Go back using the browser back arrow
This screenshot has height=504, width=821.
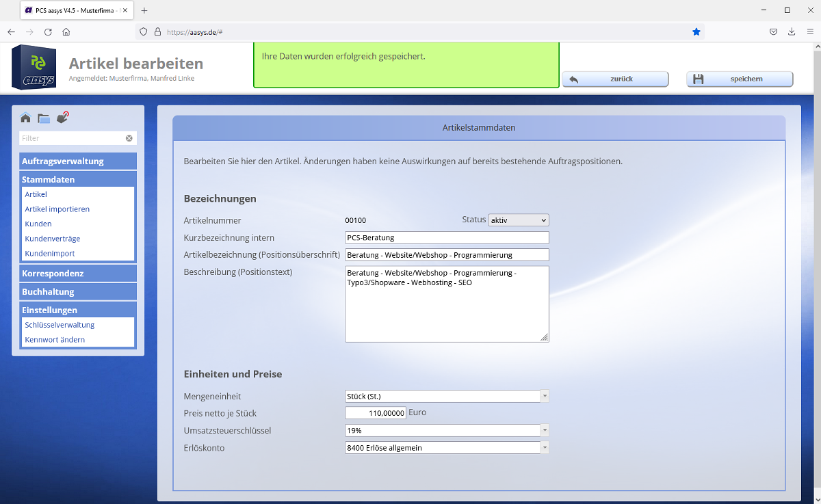[11, 31]
